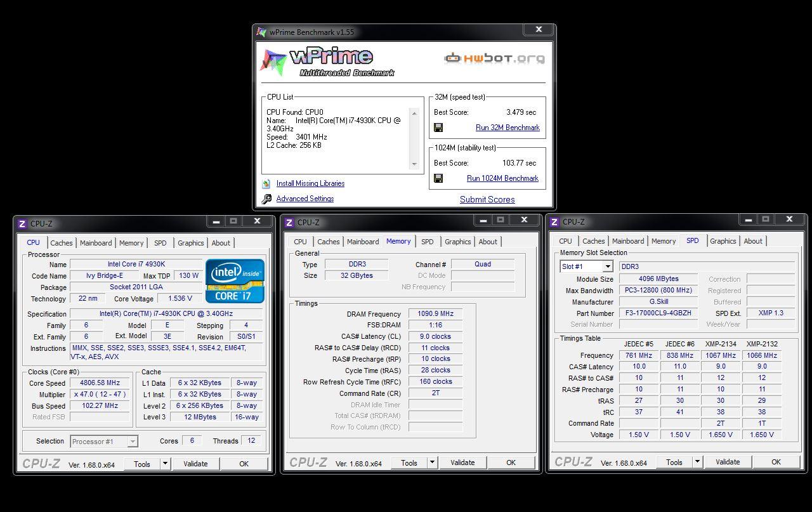812x512 pixels.
Task: Open the Tools dropdown arrow in Memory window
Action: (432, 463)
